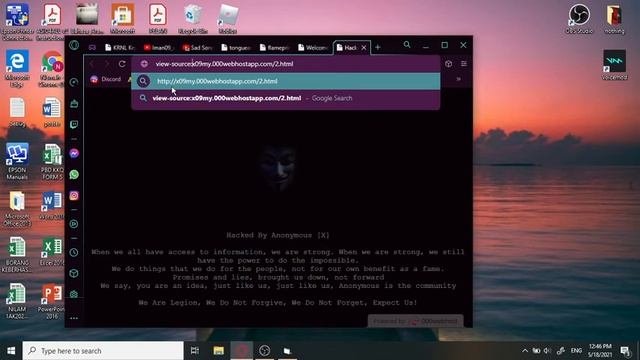Open PowerPoint 2016 desktop shortcut
The height and width of the screenshot is (360, 640).
pyautogui.click(x=51, y=302)
